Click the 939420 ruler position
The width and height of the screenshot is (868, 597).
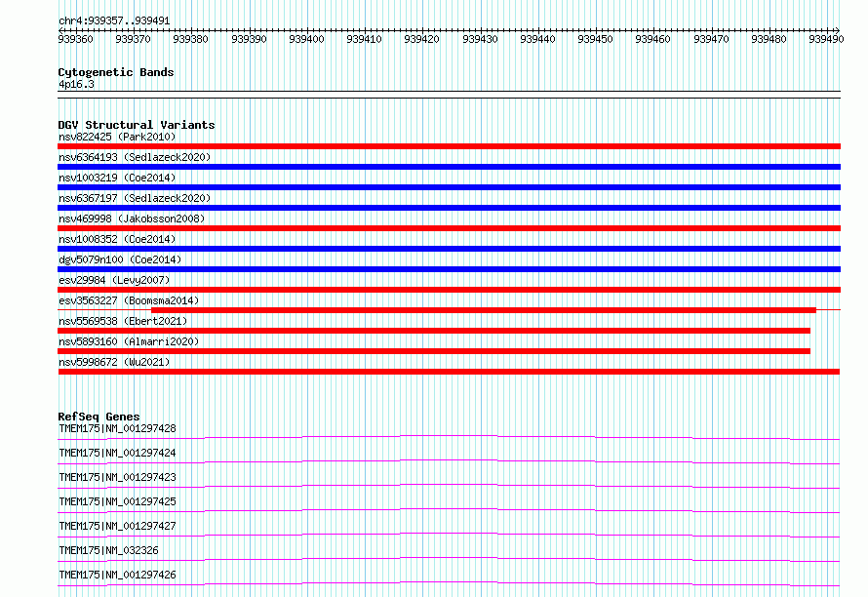coord(421,39)
